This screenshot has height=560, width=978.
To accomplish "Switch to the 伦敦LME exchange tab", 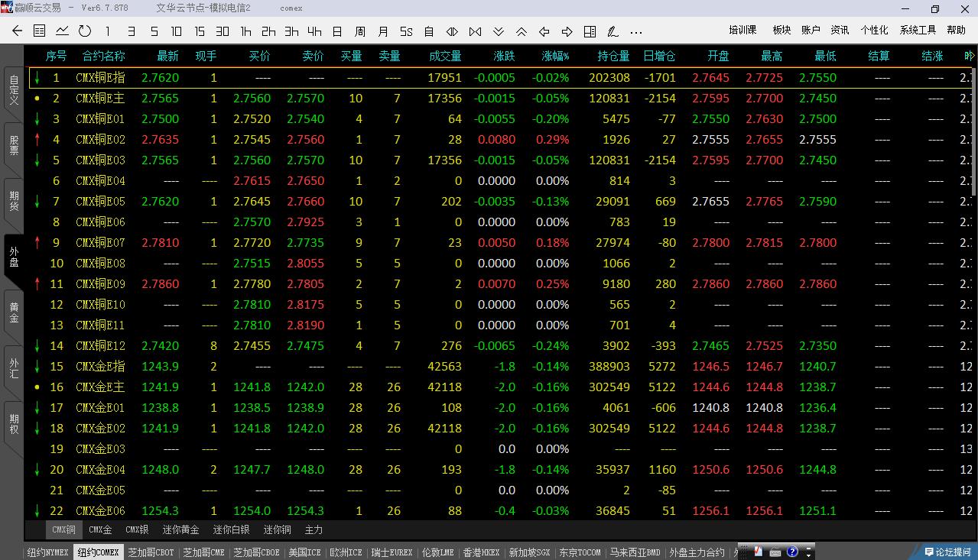I will 438,552.
